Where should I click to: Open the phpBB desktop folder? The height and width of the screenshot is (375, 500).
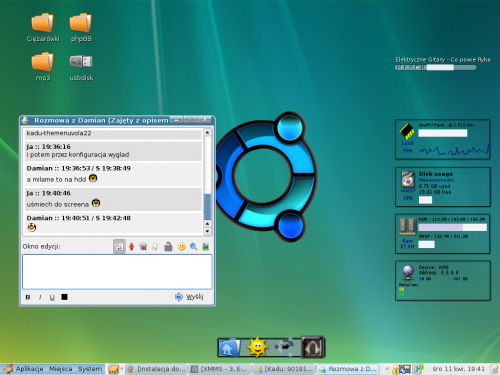click(x=81, y=27)
